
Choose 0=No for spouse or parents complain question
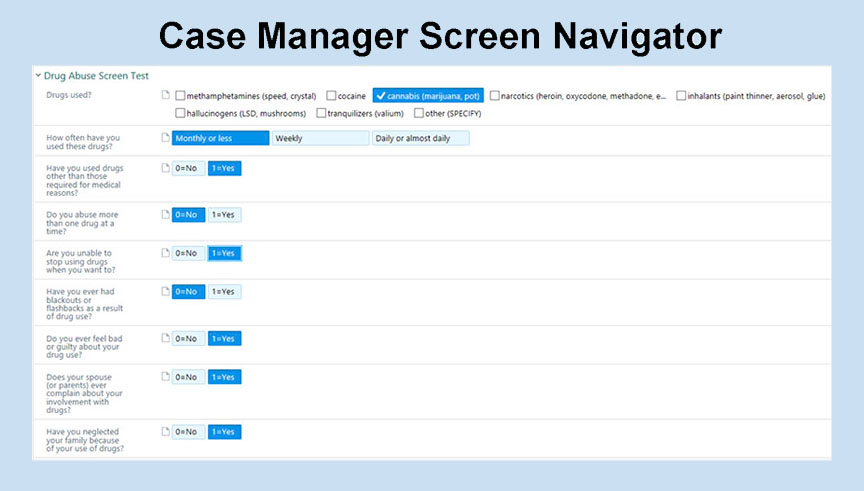coord(188,377)
